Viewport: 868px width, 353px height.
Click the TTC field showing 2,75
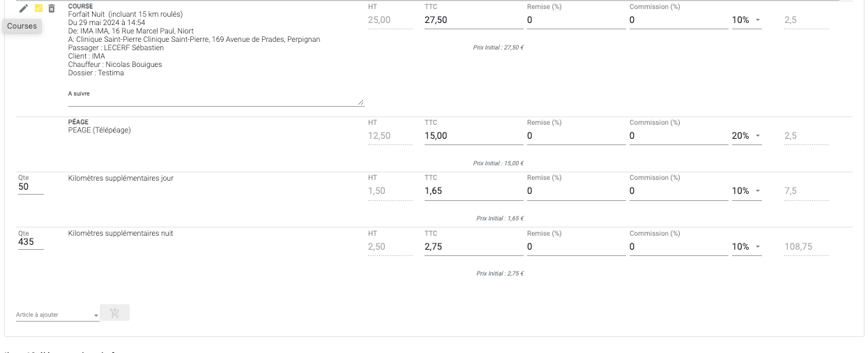click(x=473, y=247)
